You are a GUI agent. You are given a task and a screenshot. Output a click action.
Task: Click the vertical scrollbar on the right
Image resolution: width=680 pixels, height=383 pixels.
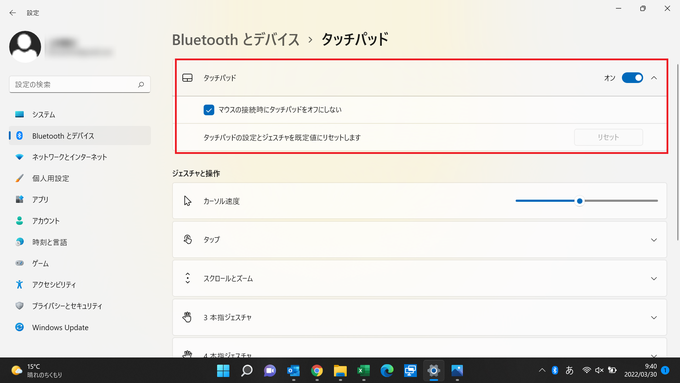point(677,152)
